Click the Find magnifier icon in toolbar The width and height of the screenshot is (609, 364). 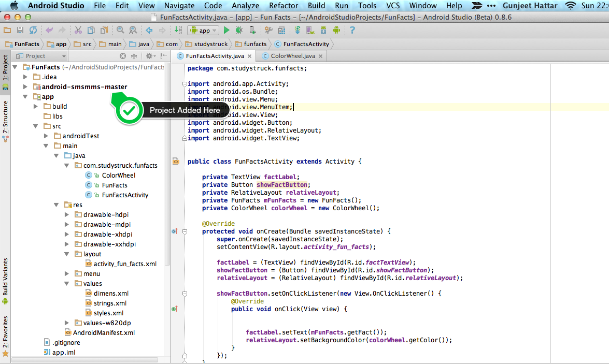pyautogui.click(x=120, y=31)
